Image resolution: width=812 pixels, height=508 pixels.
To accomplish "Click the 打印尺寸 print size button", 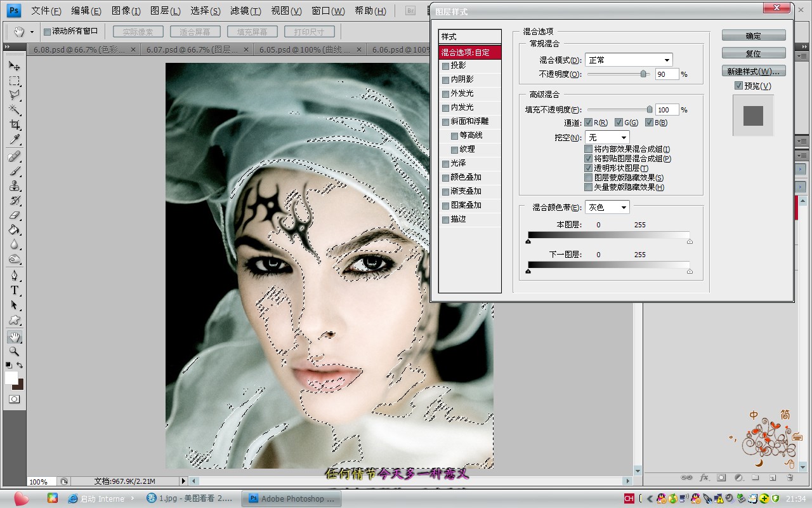I will coord(309,32).
